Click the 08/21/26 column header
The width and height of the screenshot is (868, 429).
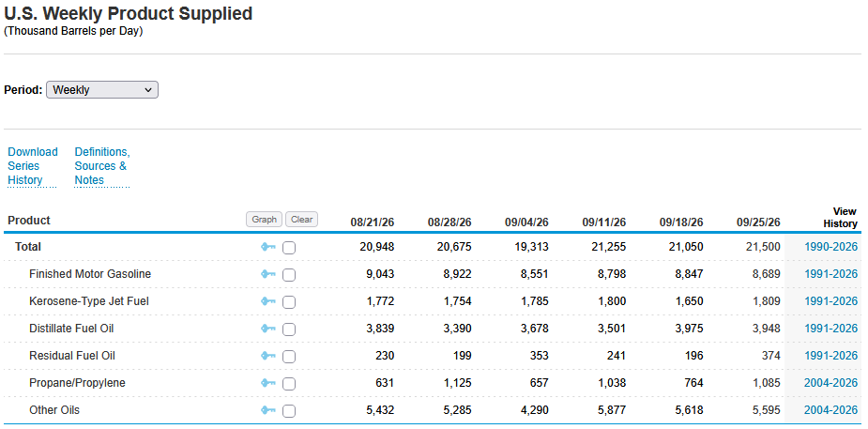pos(373,222)
